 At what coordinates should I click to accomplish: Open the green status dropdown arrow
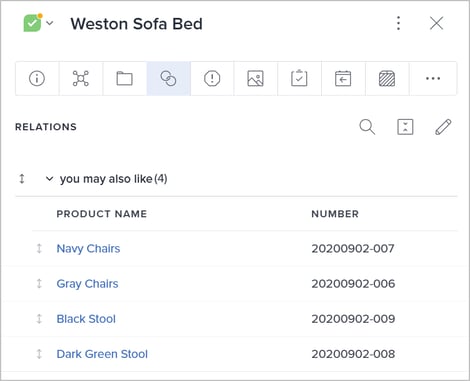[x=50, y=23]
